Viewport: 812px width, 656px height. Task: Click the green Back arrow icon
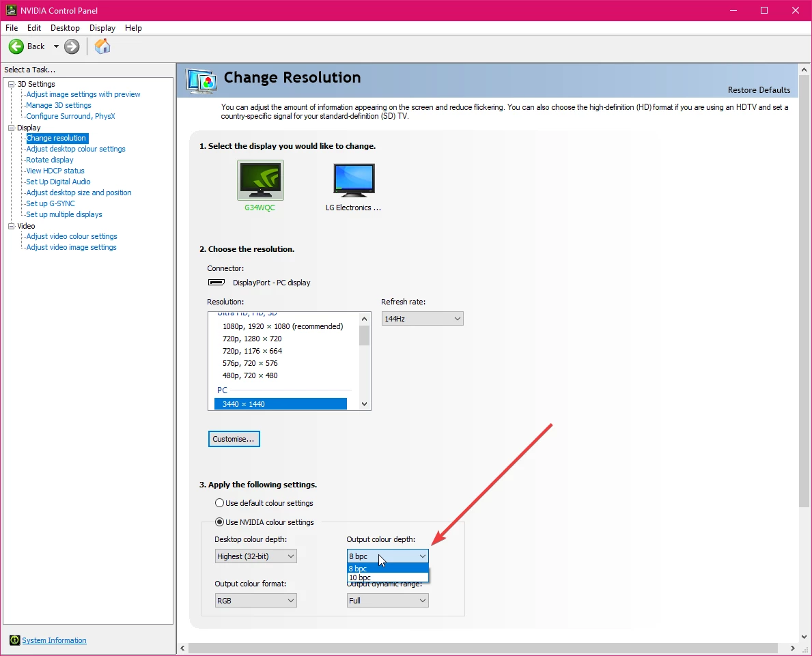click(16, 46)
